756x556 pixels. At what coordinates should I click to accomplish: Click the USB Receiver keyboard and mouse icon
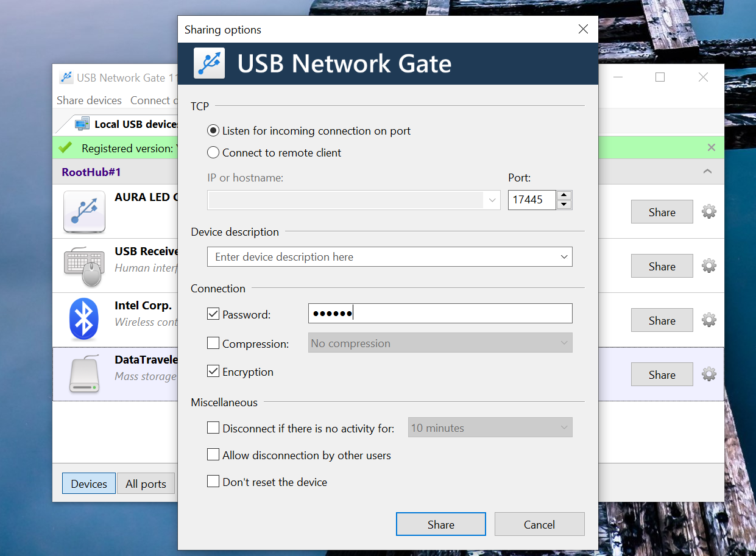coord(84,266)
